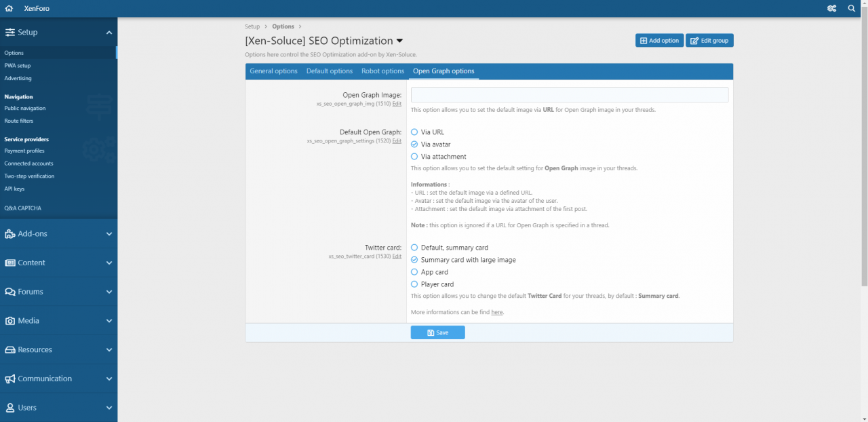Expand the Communication section chevron
The width and height of the screenshot is (868, 422).
click(109, 379)
